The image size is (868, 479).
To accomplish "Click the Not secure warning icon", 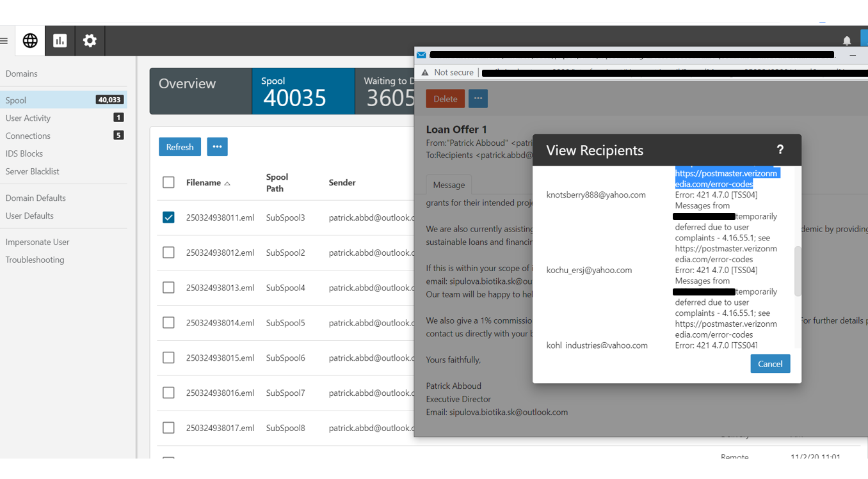I will [x=425, y=73].
